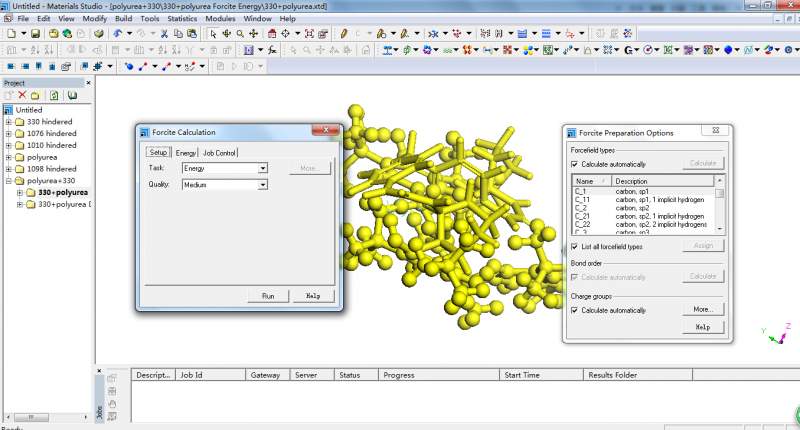Close the Project panel with x
Screen dimensions: 800x430
click(x=88, y=83)
